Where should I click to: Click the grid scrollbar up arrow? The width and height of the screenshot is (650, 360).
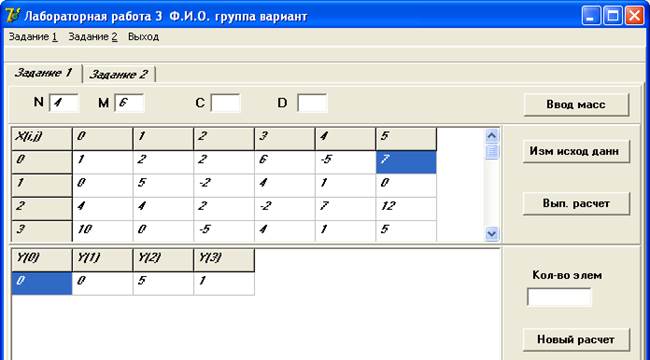[492, 136]
